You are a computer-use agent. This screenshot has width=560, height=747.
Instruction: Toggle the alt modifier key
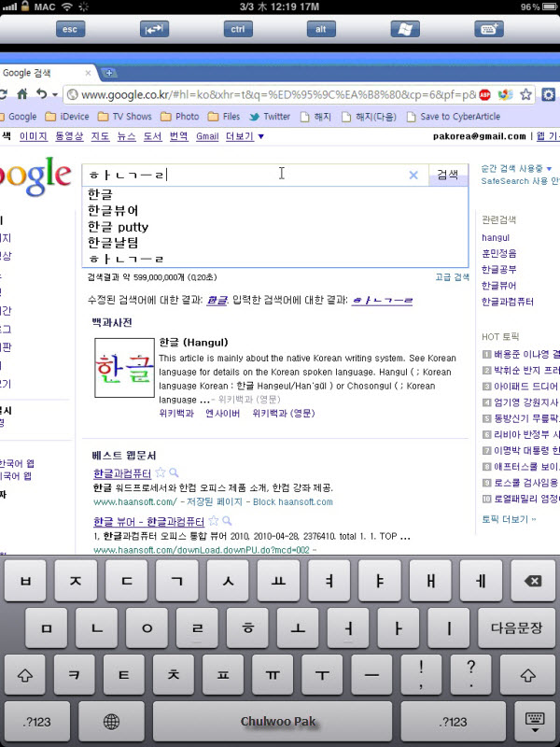(x=321, y=29)
